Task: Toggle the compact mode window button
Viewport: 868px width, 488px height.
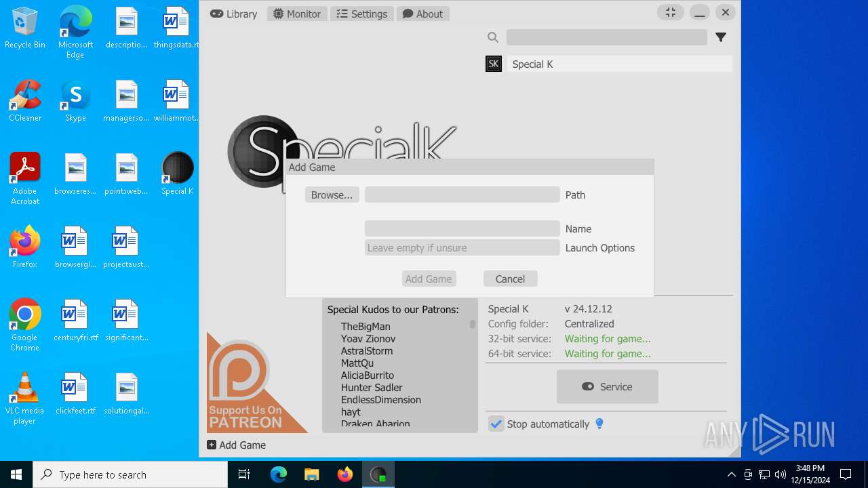Action: pos(670,12)
